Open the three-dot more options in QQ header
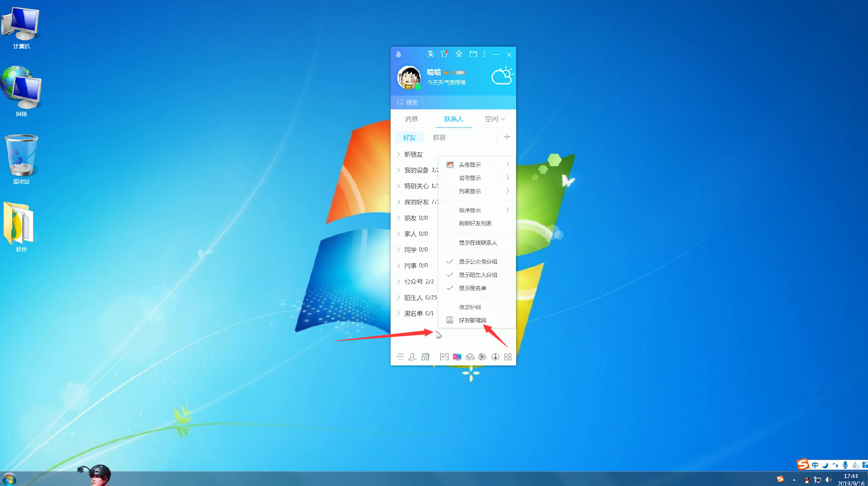This screenshot has height=486, width=868. tap(484, 54)
